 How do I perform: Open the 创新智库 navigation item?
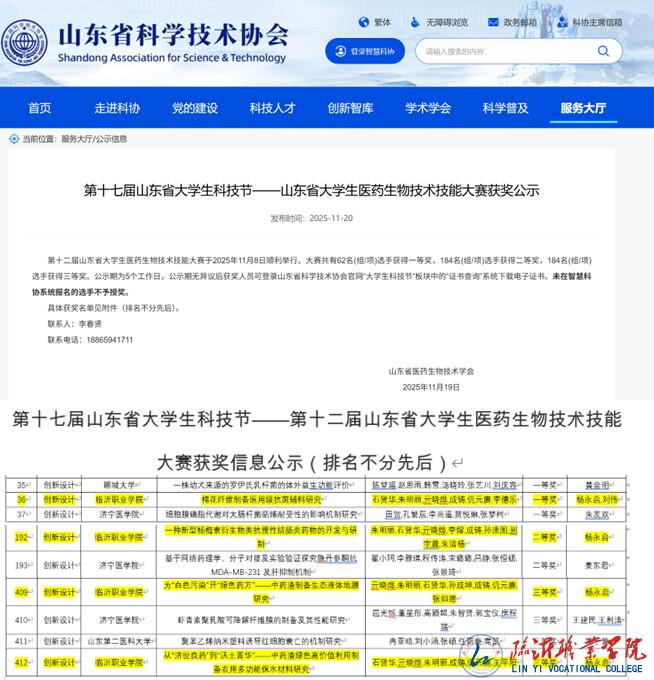click(350, 108)
